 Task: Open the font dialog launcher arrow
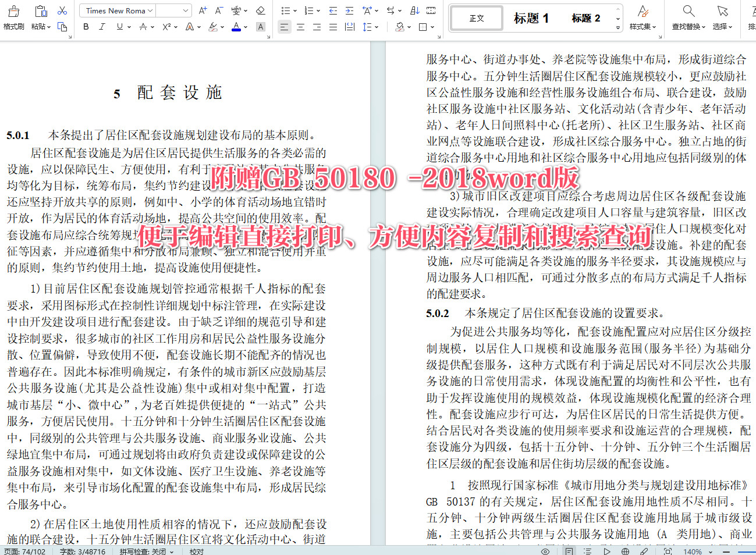point(268,37)
